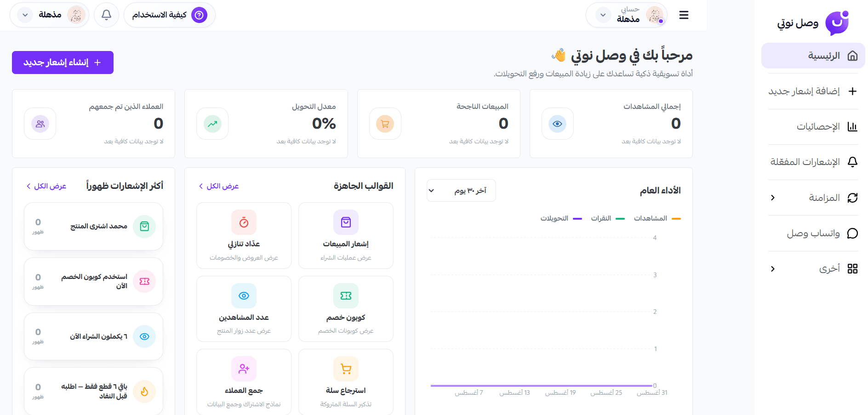
Task: Click the eye icon in عدد المشاهدين template
Action: point(244,296)
